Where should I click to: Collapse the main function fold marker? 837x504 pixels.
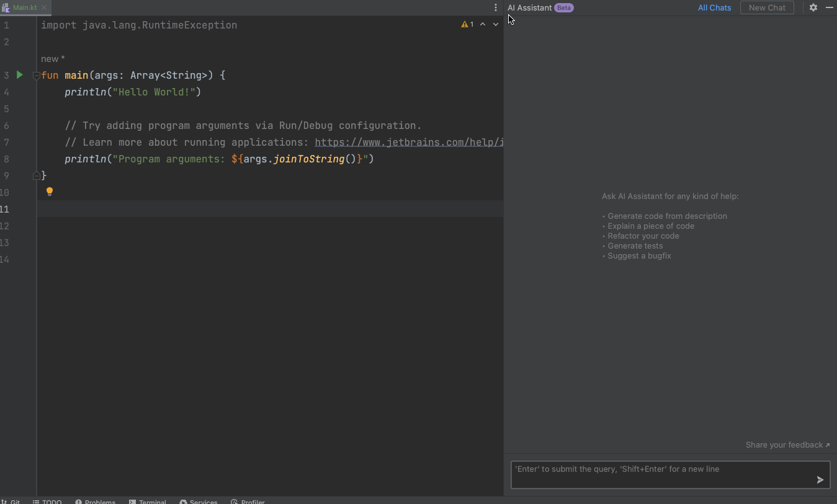point(36,76)
